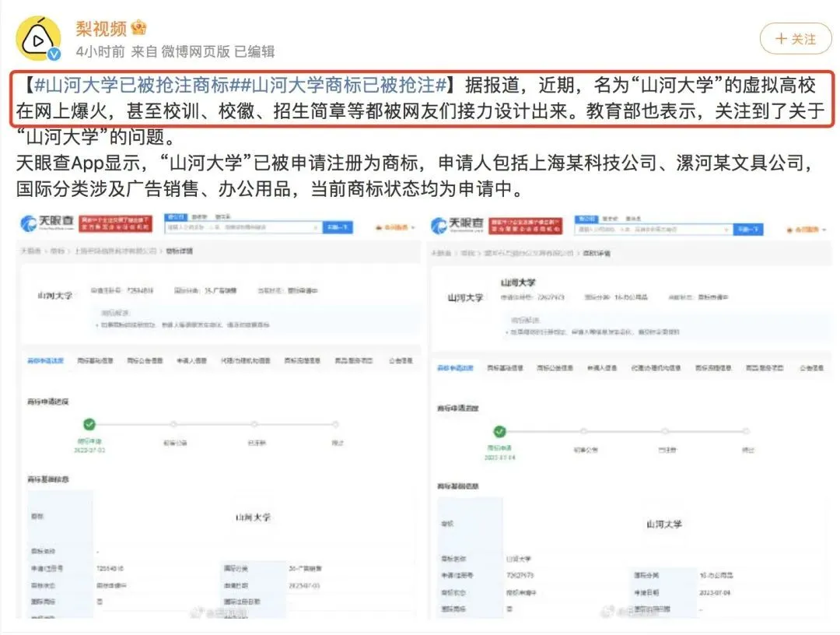
Task: Click the search input field in the left screenshot
Action: [243, 228]
